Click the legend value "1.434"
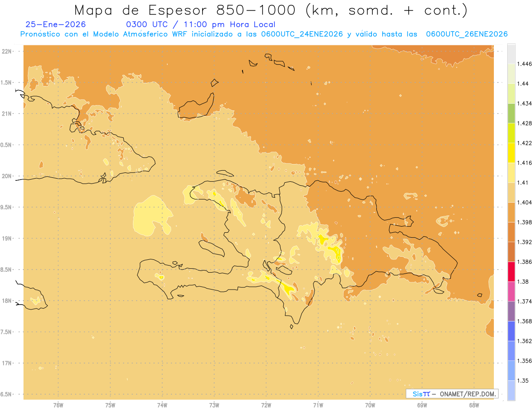 pyautogui.click(x=524, y=103)
